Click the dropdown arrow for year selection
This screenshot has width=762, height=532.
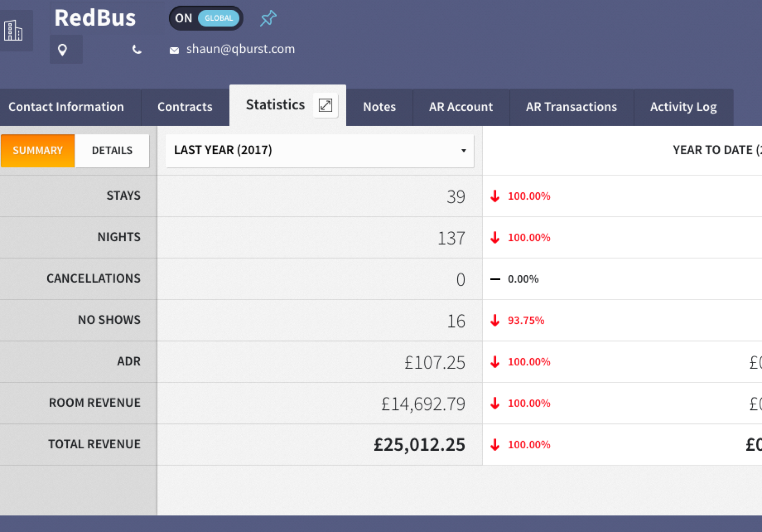(x=463, y=150)
